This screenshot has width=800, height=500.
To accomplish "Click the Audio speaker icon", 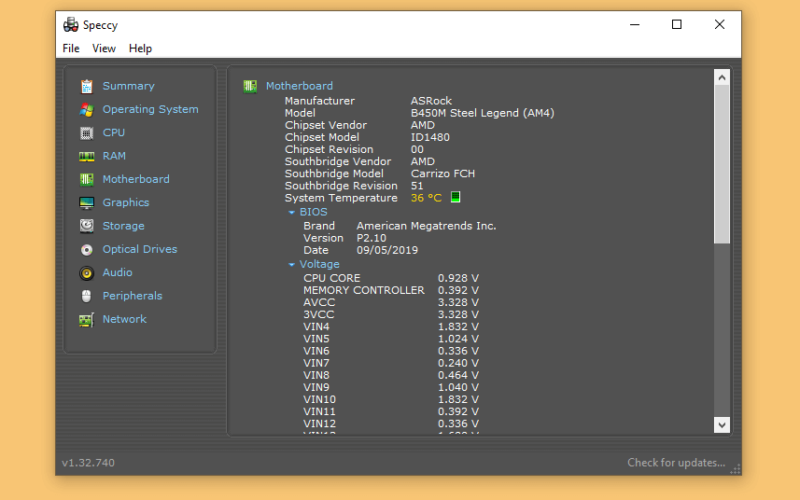I will pyautogui.click(x=87, y=273).
